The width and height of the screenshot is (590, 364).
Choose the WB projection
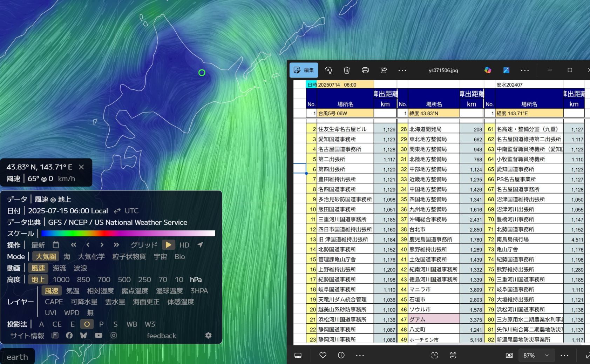132,324
